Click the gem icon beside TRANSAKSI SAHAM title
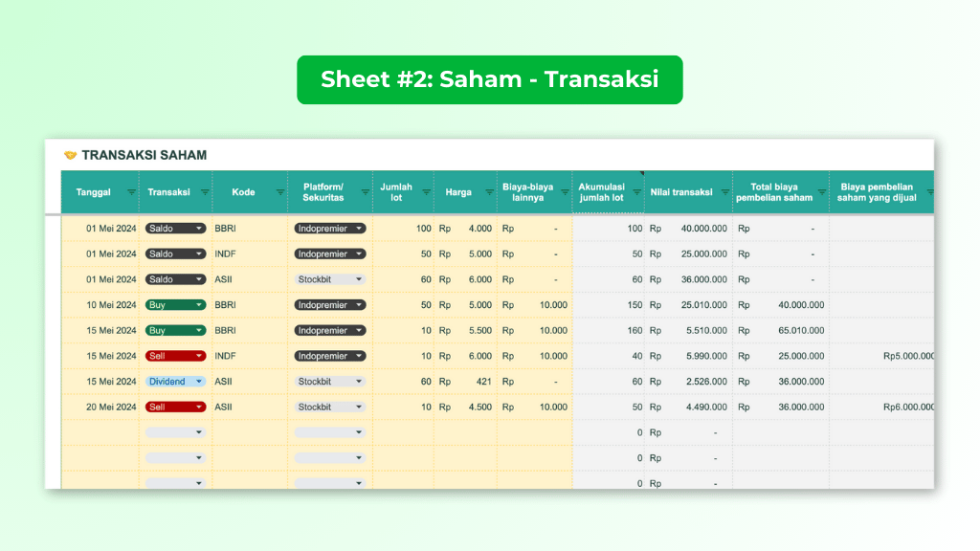 point(69,155)
